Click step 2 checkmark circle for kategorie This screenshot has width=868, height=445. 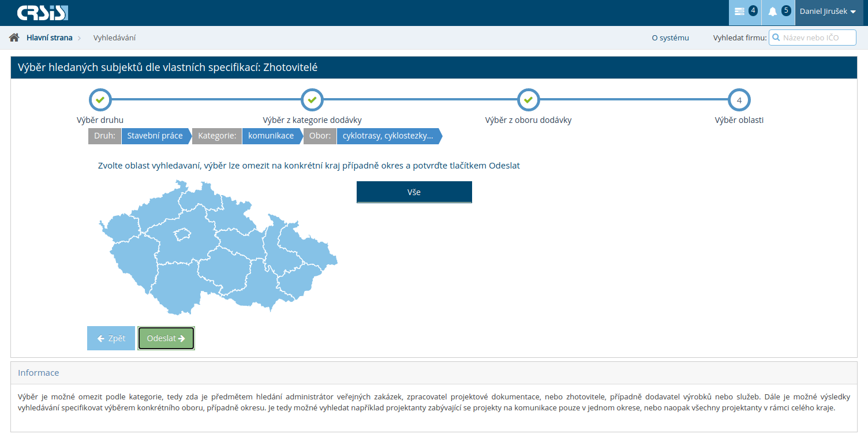pos(312,100)
